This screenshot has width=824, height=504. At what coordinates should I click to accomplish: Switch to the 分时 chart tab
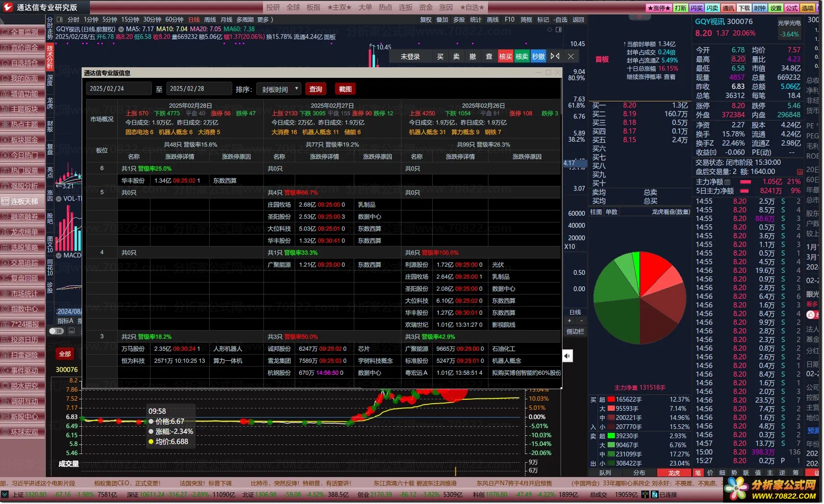coord(74,20)
